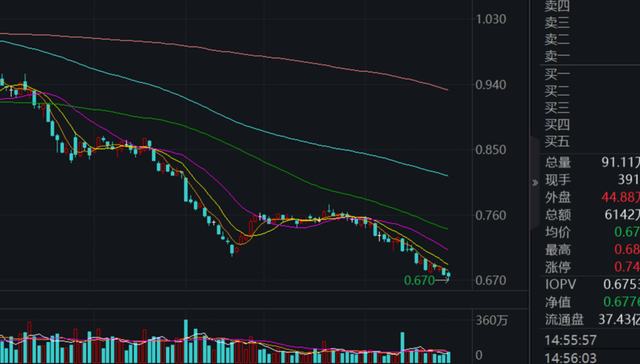Click the 卖三 ask level row
This screenshot has height=364, width=640.
pyautogui.click(x=590, y=22)
